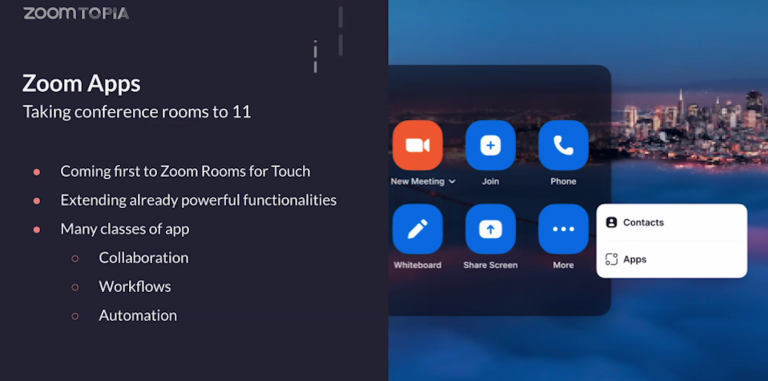Image resolution: width=768 pixels, height=381 pixels.
Task: Click the Share Screen label text
Action: pyautogui.click(x=490, y=265)
